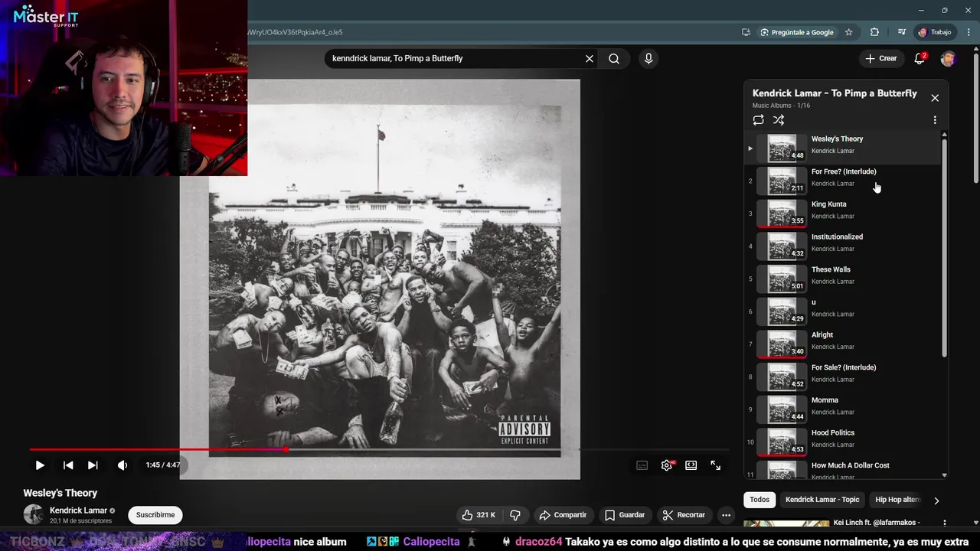Screen dimensions: 980x551
Task: Toggle playlist loop
Action: coord(758,120)
